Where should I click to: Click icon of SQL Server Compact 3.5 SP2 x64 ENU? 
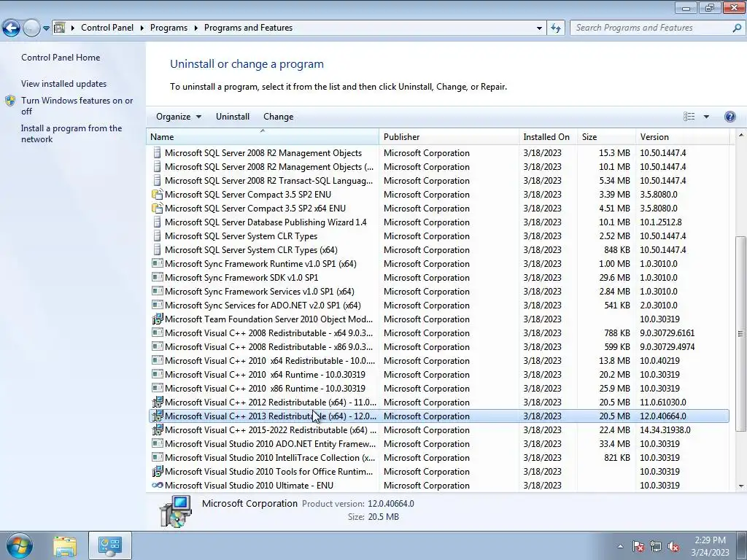pos(158,208)
